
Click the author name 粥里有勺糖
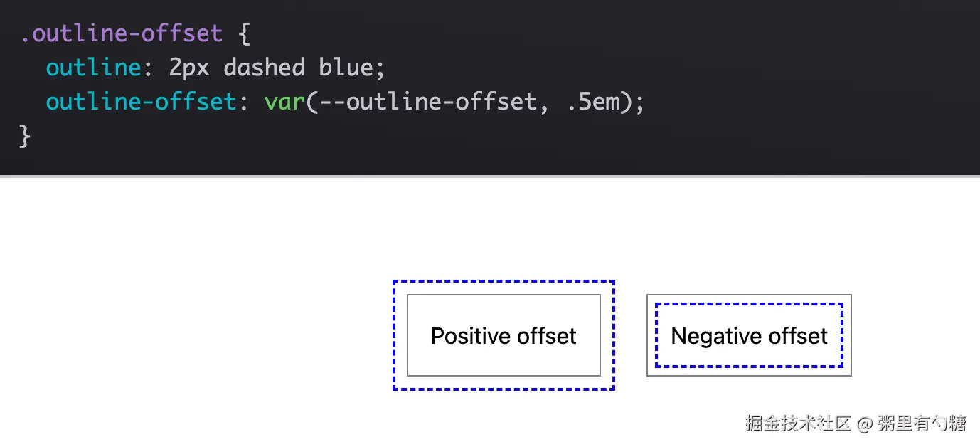click(x=922, y=424)
